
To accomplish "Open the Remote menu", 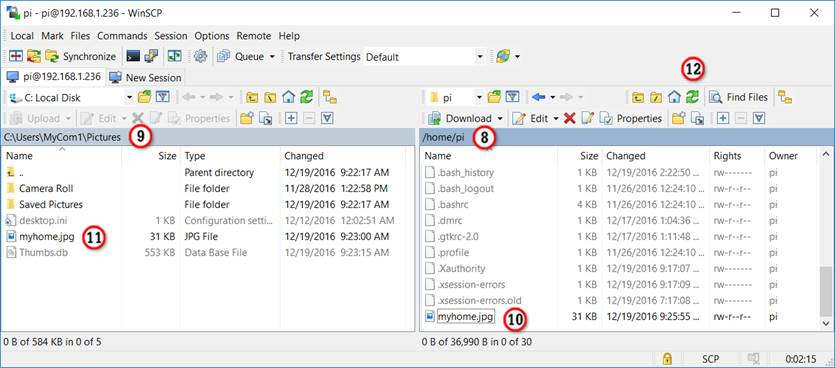I will 253,36.
